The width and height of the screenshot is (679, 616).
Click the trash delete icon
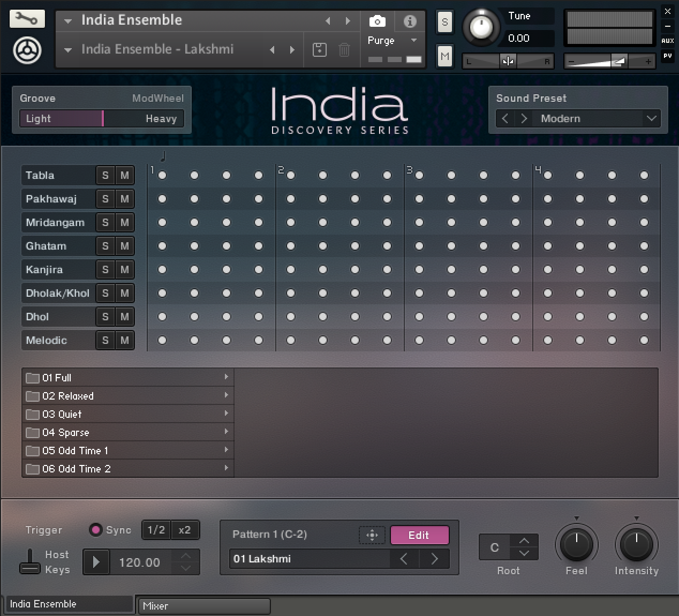[344, 50]
